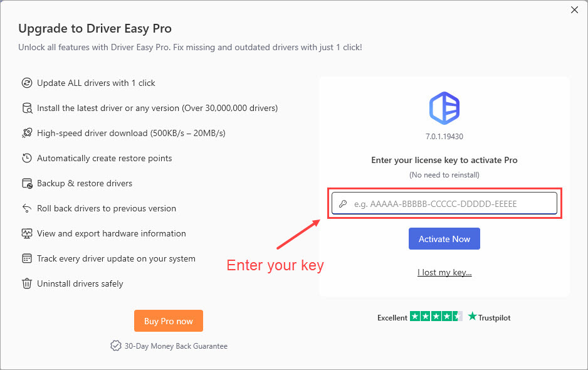
Task: Click the Install latest driver database icon
Action: (26, 108)
